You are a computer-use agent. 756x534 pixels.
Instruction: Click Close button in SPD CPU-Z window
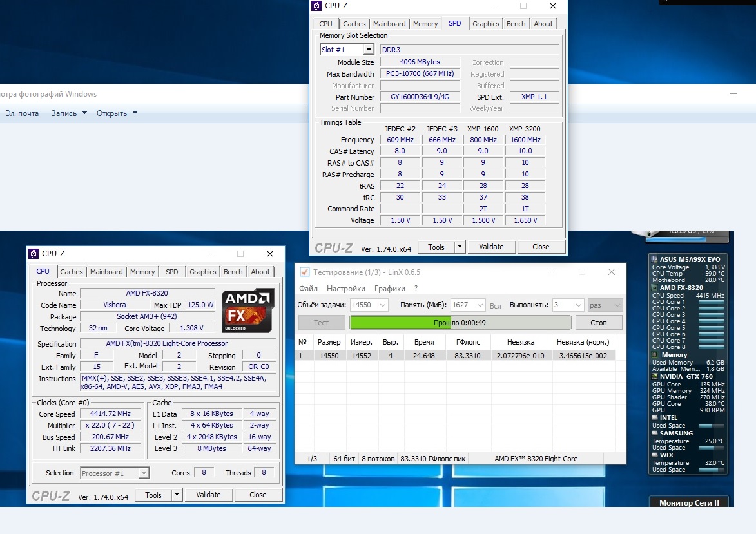click(x=541, y=247)
